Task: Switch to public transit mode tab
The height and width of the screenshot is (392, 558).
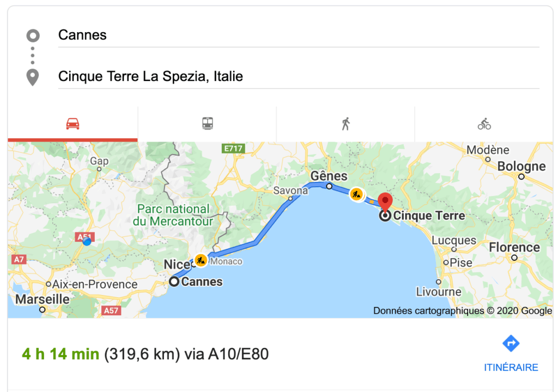Action: point(208,124)
